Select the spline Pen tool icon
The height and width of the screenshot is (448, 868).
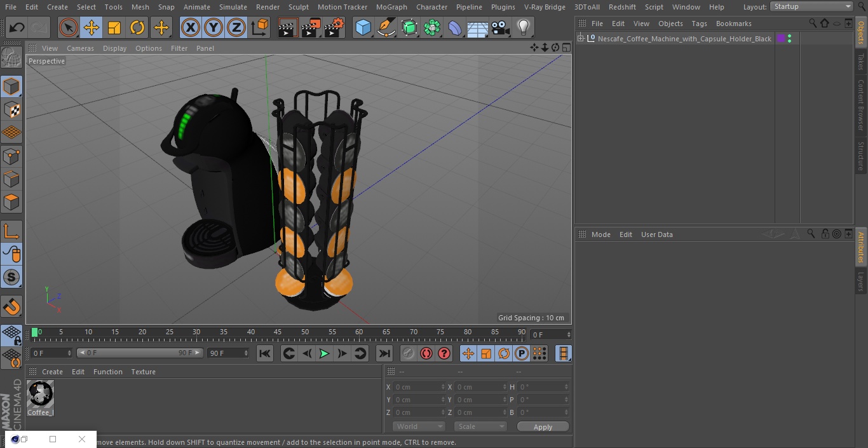(386, 27)
